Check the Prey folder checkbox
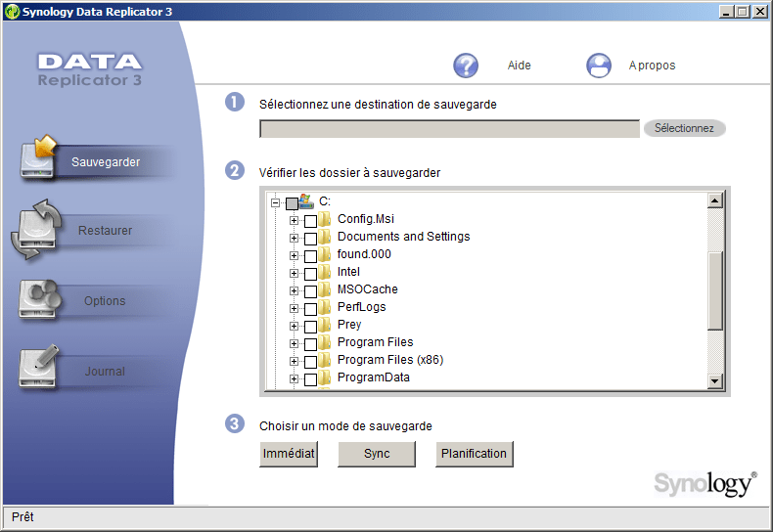The image size is (773, 532). pyautogui.click(x=310, y=327)
